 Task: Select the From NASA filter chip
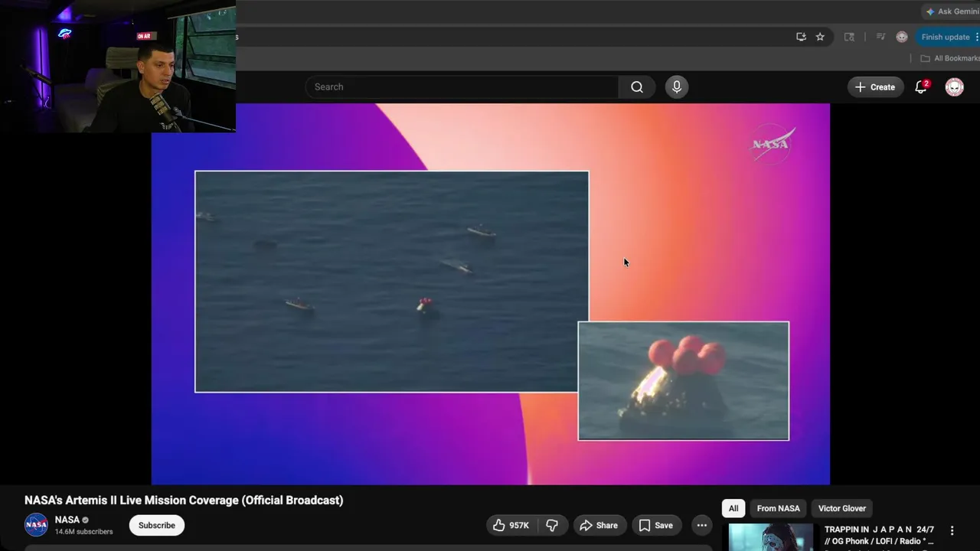(778, 508)
